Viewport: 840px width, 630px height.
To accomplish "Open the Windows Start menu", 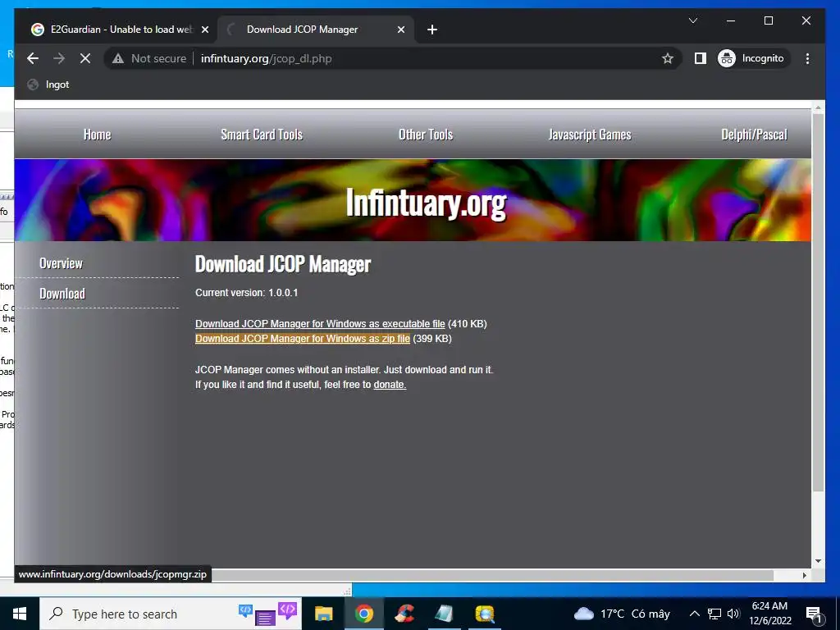I will click(x=20, y=614).
